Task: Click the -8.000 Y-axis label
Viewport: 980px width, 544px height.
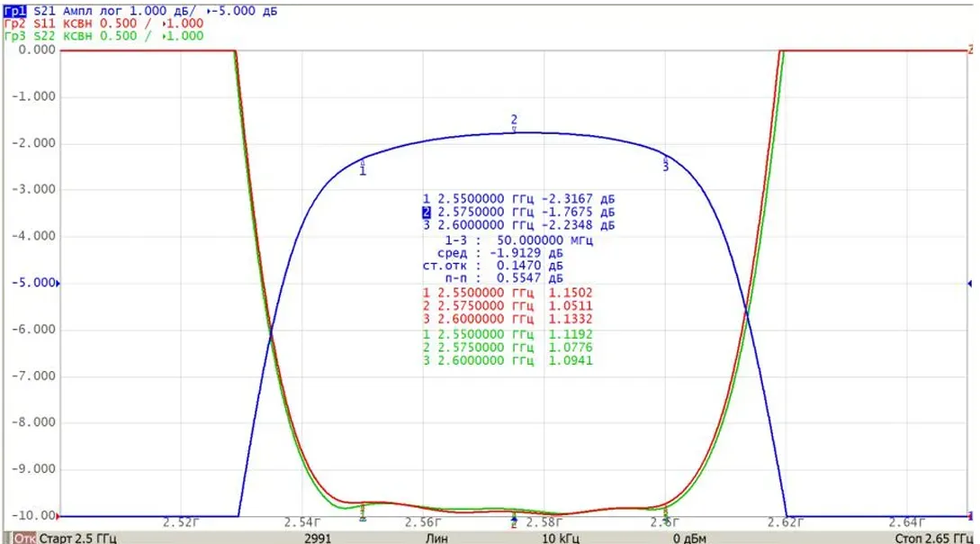Action: coord(34,422)
